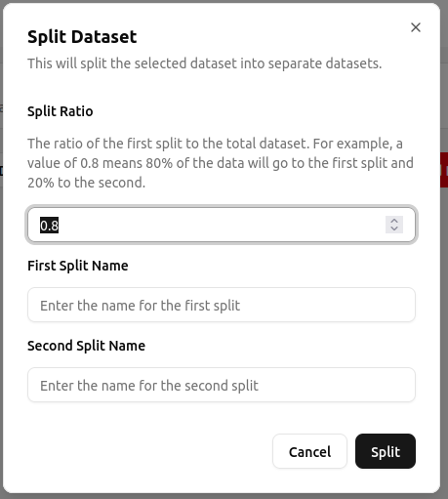Click the First Split Name label
Viewport: 448px width, 499px height.
(x=78, y=266)
